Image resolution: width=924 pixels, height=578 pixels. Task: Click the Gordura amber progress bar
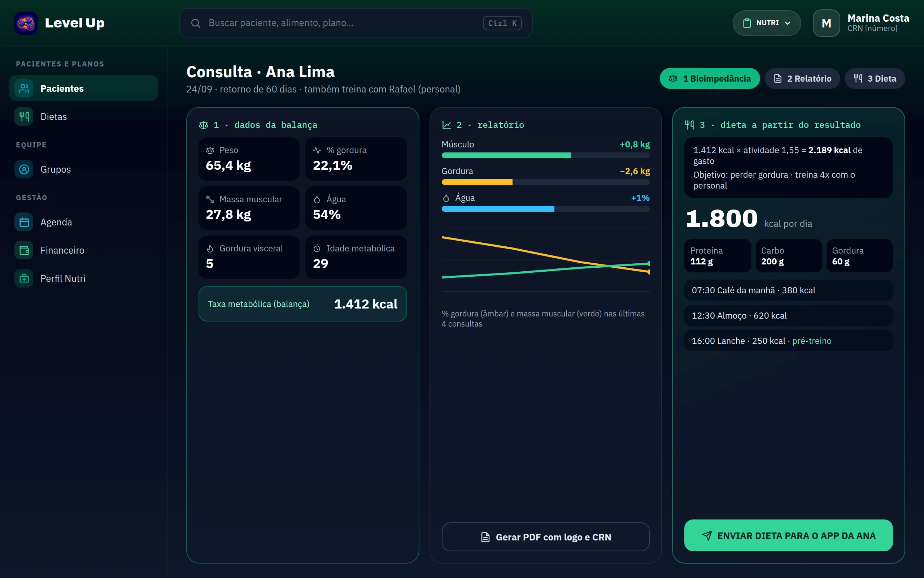coord(545,182)
